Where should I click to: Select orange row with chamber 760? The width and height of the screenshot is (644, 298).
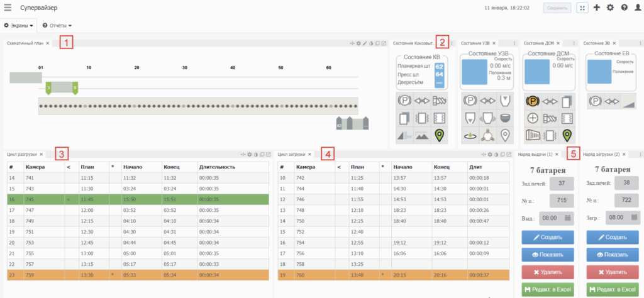coord(394,275)
